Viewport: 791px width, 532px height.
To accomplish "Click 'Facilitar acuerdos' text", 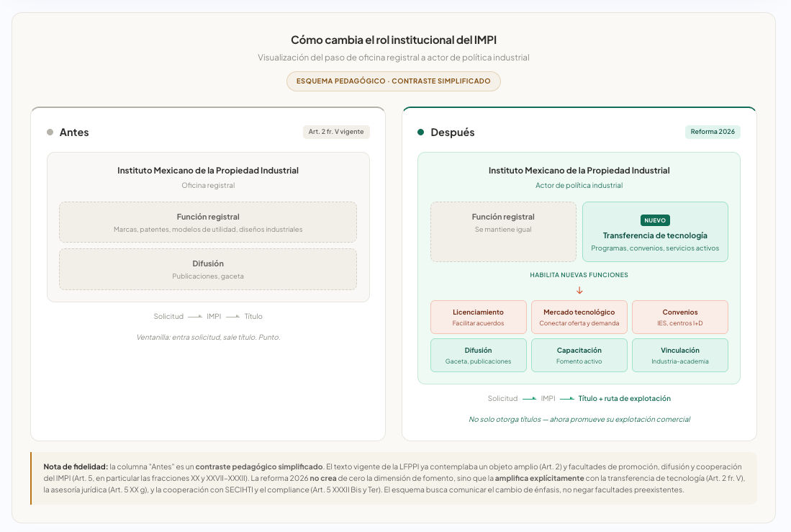I will pos(478,323).
